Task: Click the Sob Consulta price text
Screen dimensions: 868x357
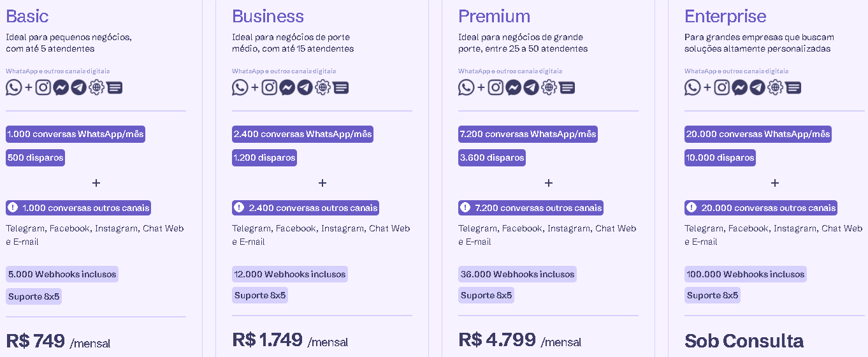Action: (x=744, y=340)
